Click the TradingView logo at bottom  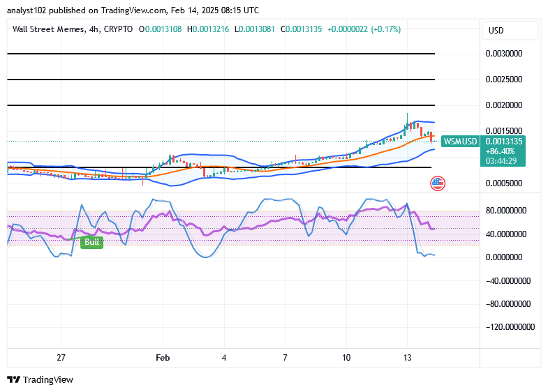[x=40, y=379]
